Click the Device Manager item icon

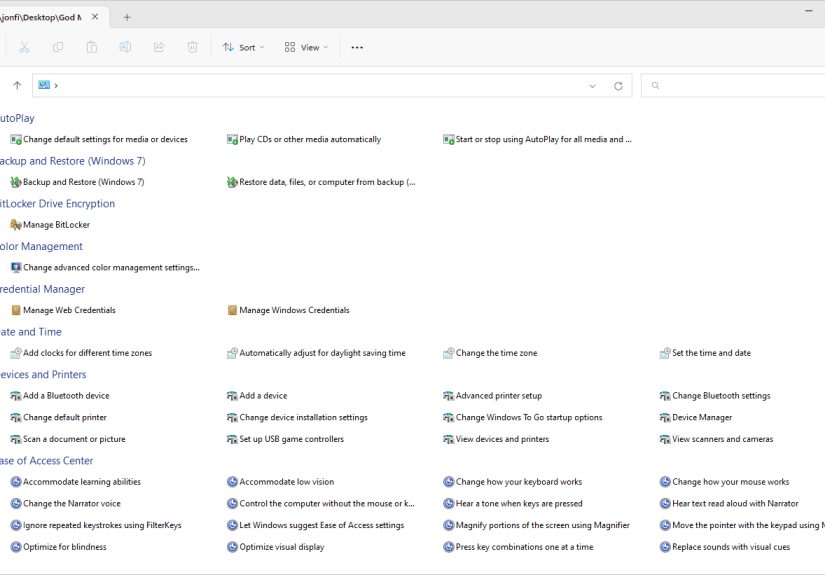click(x=665, y=417)
